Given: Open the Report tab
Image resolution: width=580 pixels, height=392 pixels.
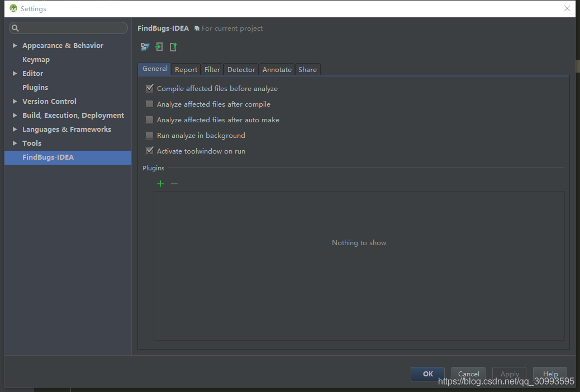Looking at the screenshot, I should click(186, 70).
